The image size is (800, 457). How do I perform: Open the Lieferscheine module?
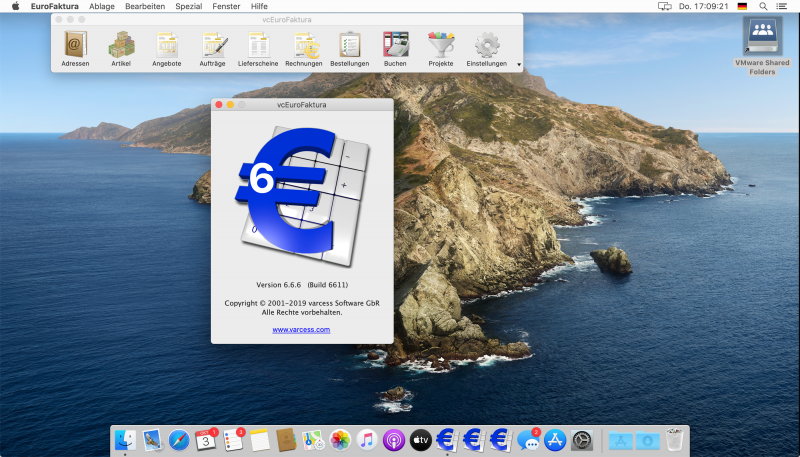point(258,49)
